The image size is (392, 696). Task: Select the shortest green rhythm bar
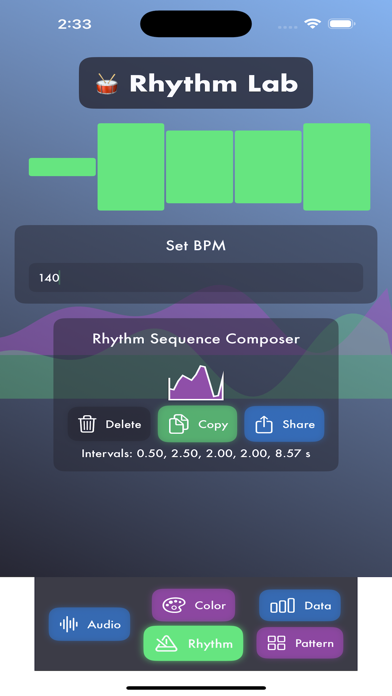click(62, 167)
